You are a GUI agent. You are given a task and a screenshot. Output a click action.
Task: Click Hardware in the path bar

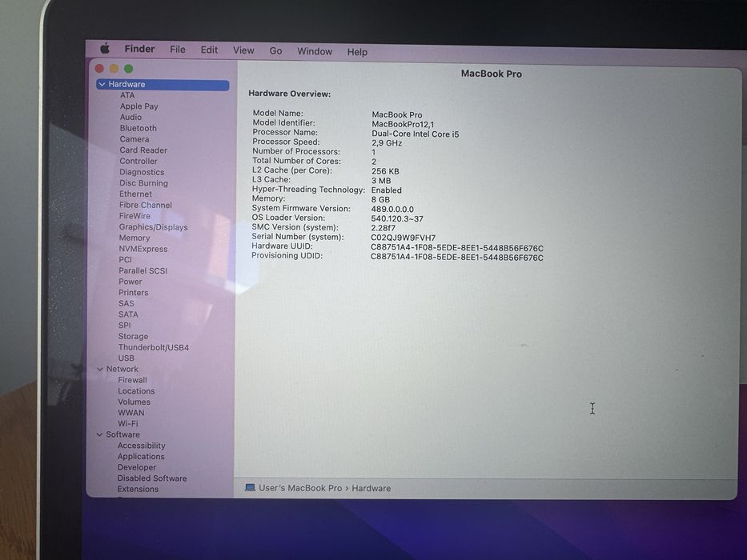coord(371,488)
